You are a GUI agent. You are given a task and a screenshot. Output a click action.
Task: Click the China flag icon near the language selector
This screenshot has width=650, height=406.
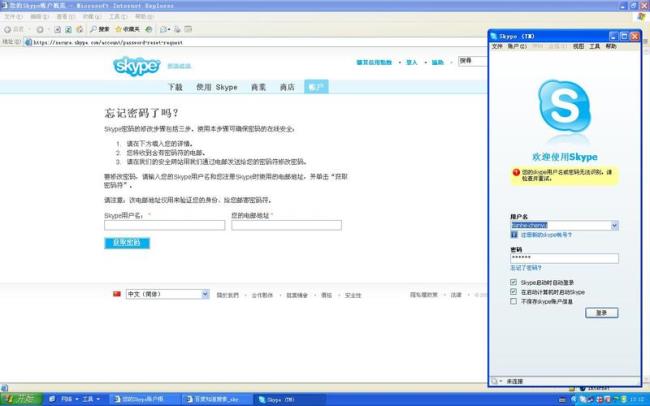click(117, 294)
